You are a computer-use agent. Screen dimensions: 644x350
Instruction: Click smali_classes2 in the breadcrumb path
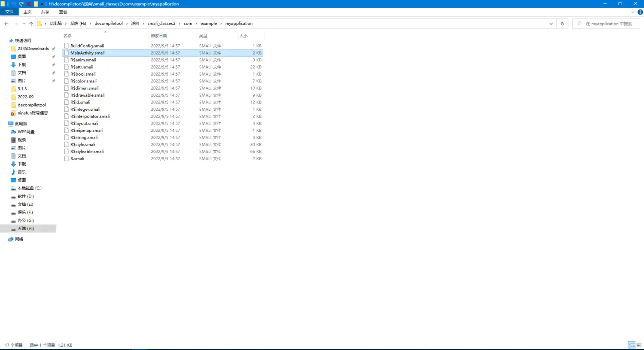(x=161, y=24)
